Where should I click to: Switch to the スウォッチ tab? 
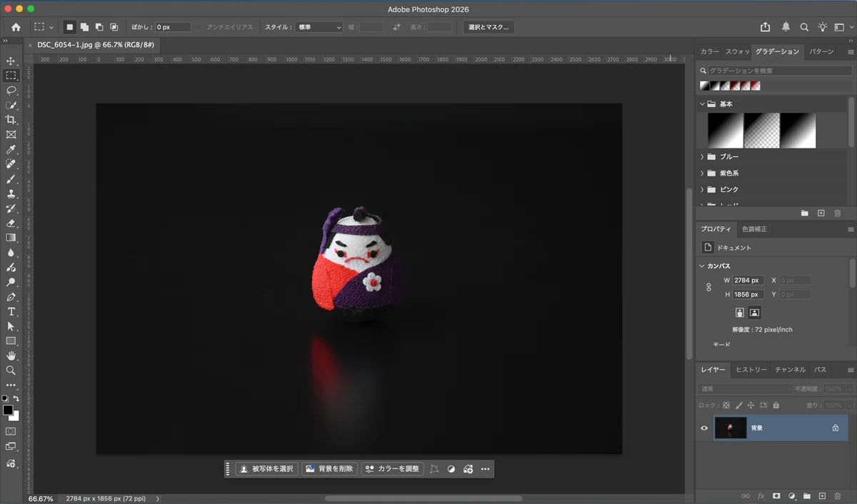tap(738, 51)
